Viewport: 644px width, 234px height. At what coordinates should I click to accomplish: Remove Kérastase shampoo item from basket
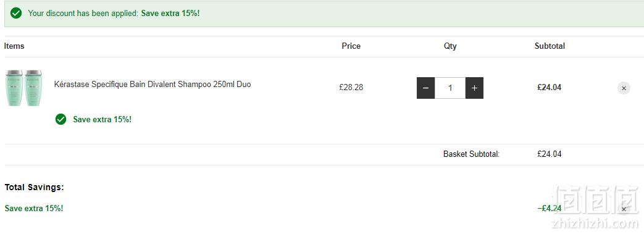[624, 88]
